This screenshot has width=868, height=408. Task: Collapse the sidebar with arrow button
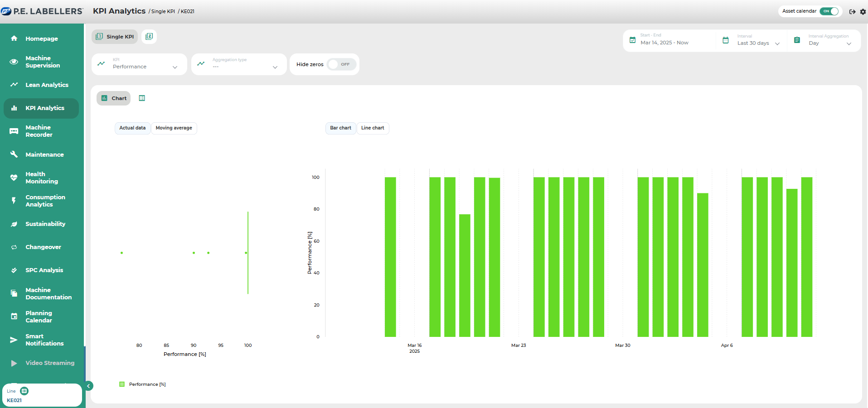[x=89, y=386]
